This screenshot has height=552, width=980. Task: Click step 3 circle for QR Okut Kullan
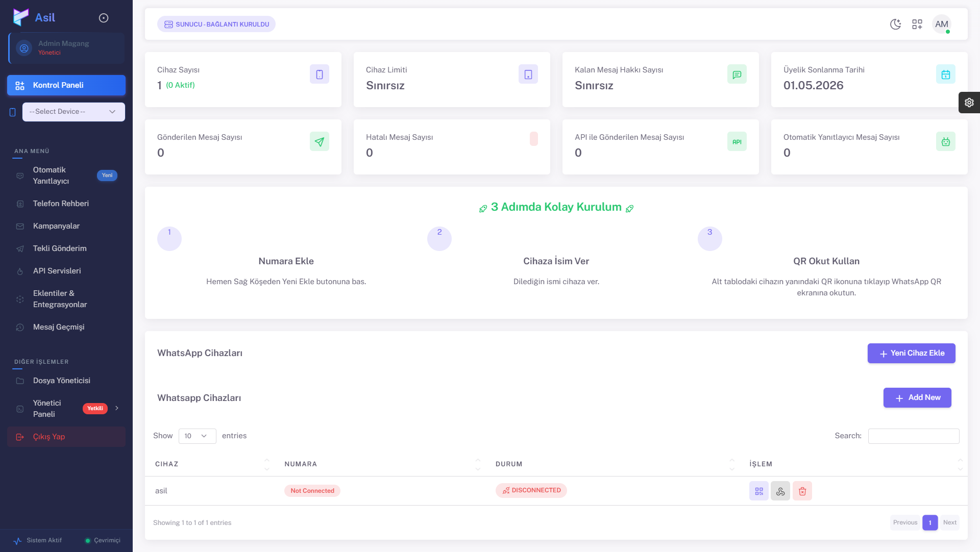(x=709, y=238)
